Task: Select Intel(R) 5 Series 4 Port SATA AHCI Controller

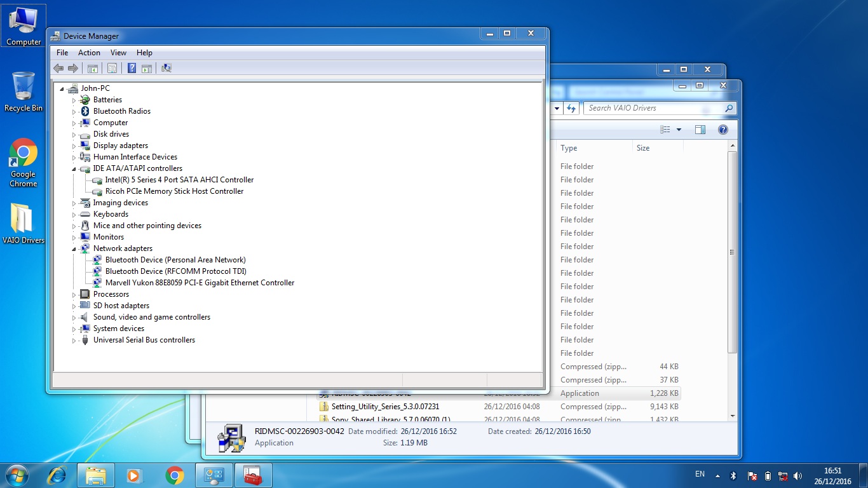Action: click(x=179, y=180)
